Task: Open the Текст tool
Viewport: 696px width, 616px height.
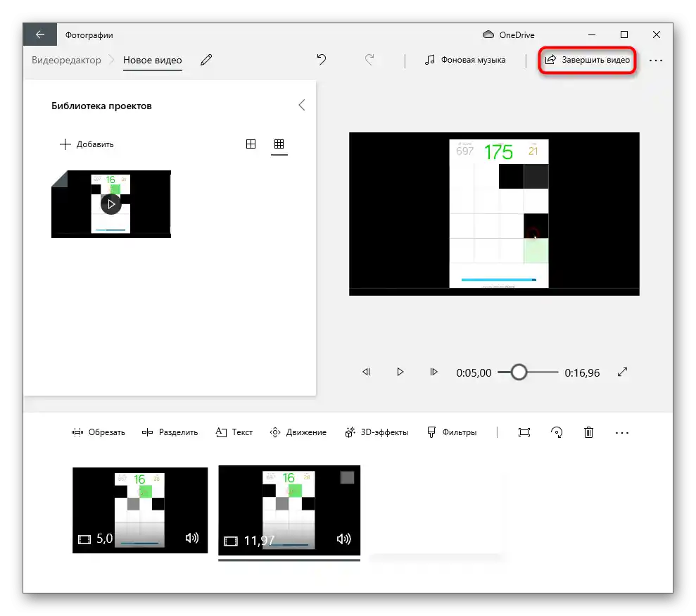Action: 234,432
